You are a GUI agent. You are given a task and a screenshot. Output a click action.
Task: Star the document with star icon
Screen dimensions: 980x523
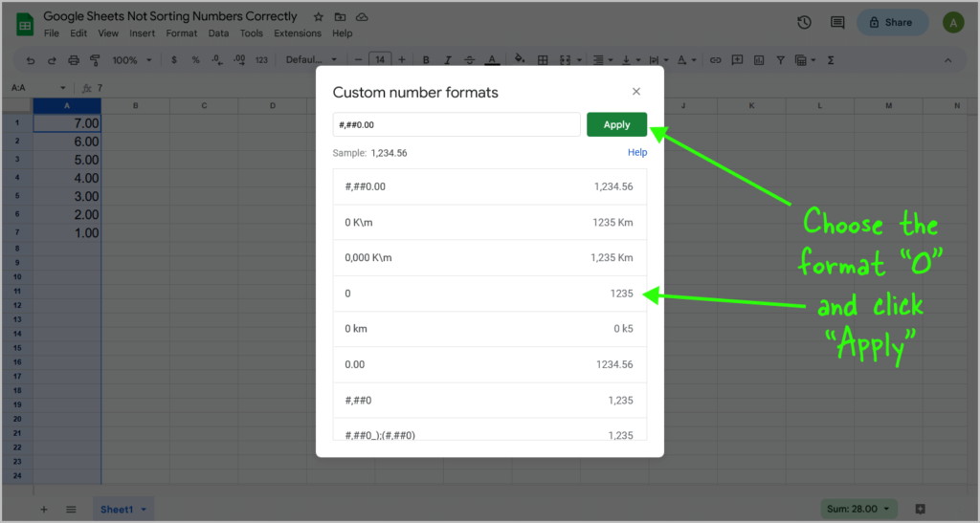point(318,17)
